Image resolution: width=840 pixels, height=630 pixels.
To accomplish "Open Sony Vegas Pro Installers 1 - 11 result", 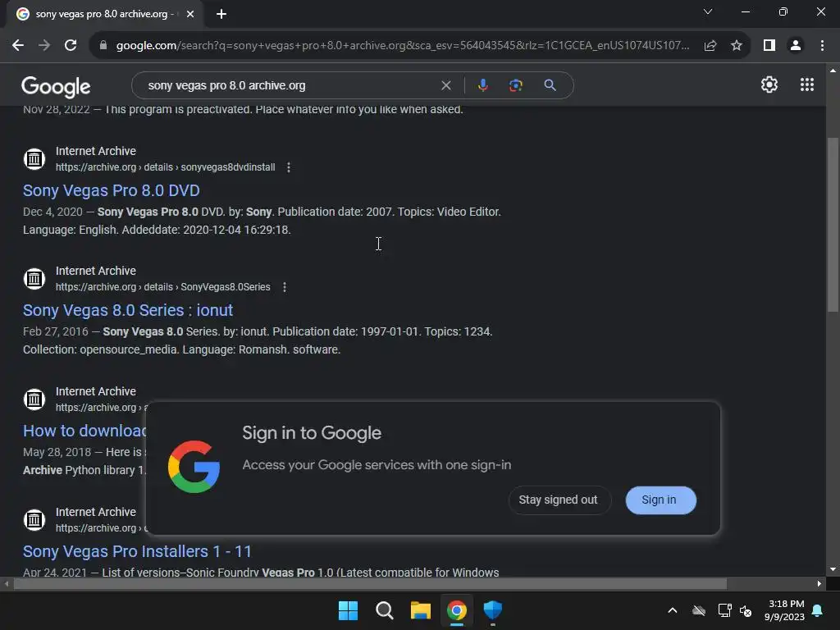I will click(x=137, y=551).
